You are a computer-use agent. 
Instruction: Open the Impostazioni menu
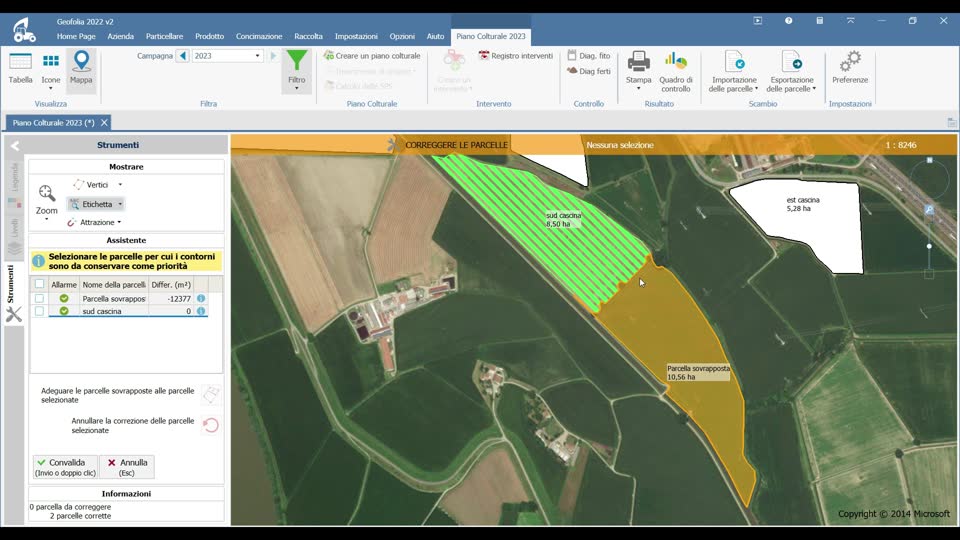point(356,36)
